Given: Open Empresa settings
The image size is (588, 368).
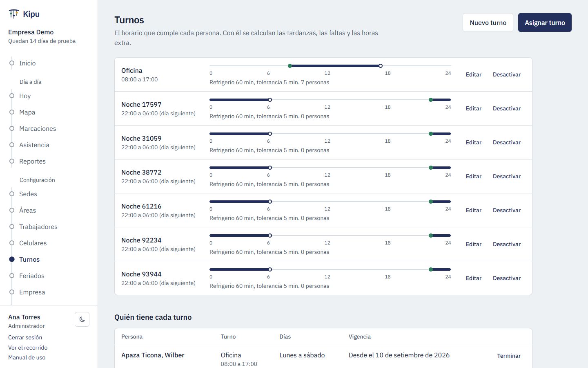Looking at the screenshot, I should point(32,292).
